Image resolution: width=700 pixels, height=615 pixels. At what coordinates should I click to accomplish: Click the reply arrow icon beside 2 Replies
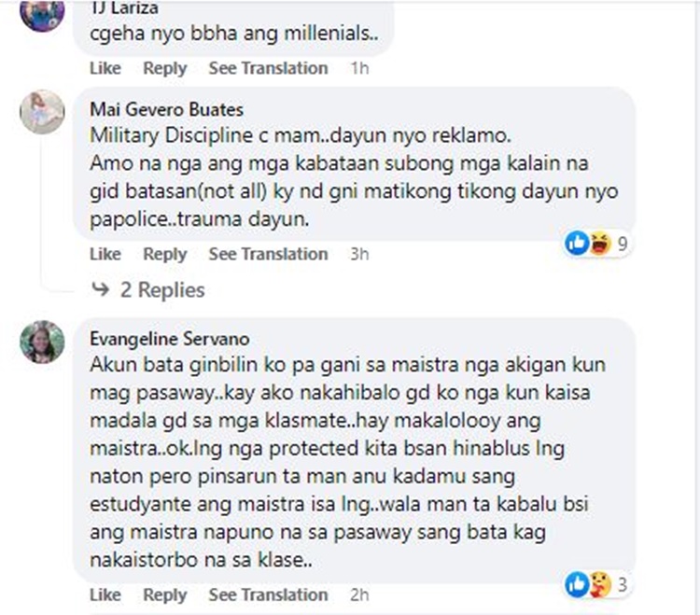click(101, 290)
